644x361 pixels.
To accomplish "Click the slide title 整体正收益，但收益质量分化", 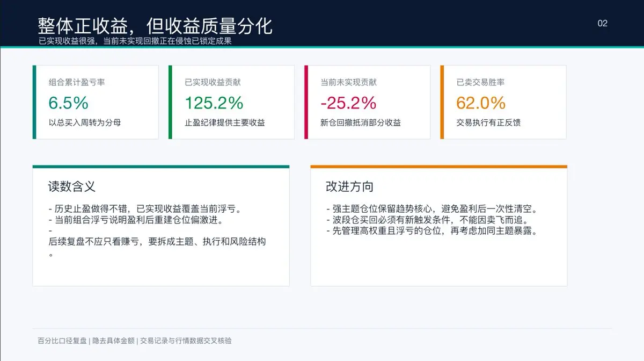I will 155,25.
